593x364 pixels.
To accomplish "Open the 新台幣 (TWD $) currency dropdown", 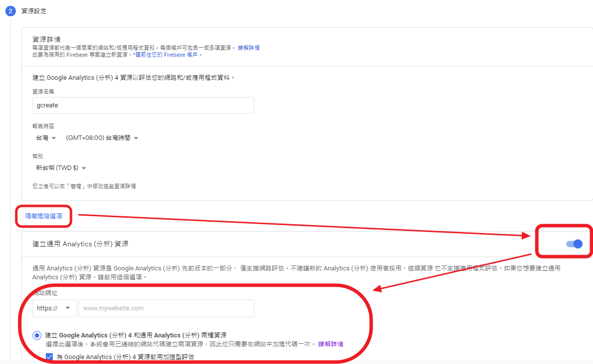I will tap(61, 168).
